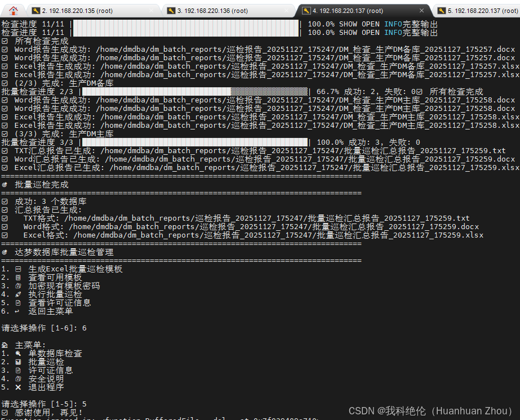Click the 主菜单 heading
Viewport: 520px width, 420px height.
(x=30, y=345)
